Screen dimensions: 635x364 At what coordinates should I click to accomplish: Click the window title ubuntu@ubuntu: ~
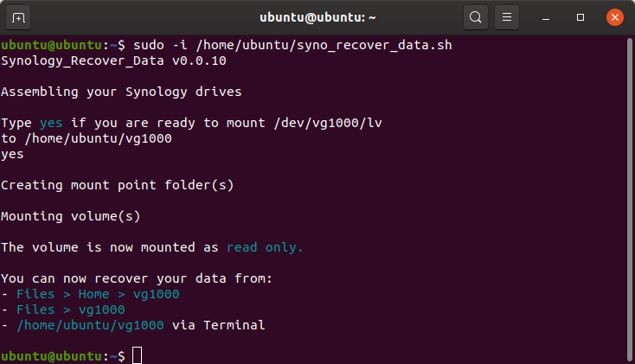tap(317, 17)
